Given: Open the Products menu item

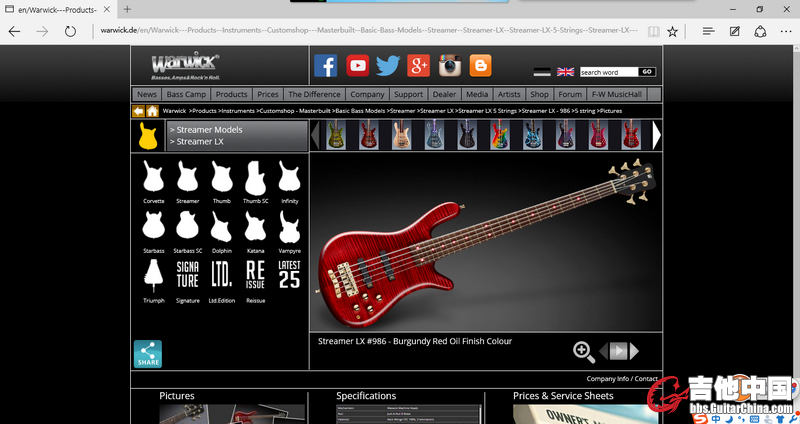Looking at the screenshot, I should pos(232,94).
